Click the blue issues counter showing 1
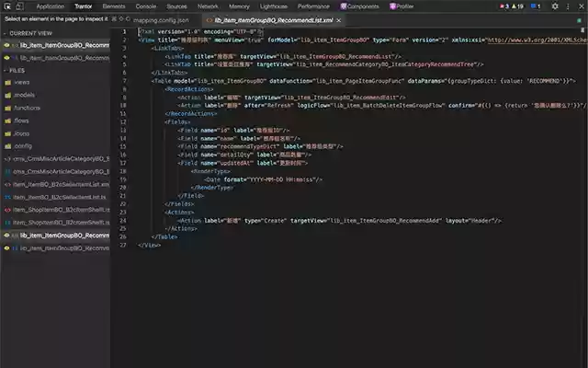 coord(536,6)
